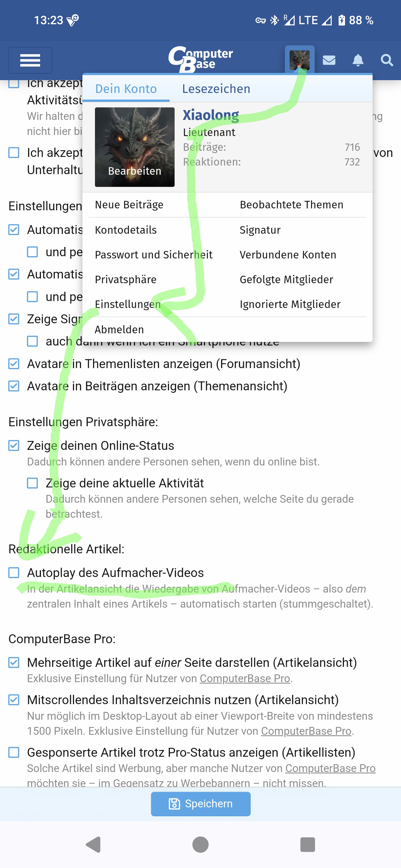Open Einstellungen in account menu
The height and width of the screenshot is (868, 401).
point(128,304)
